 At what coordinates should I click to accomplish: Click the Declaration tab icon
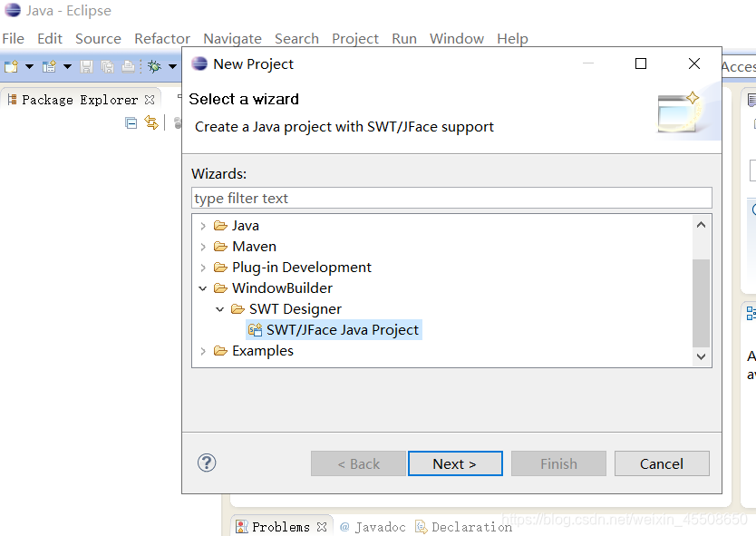pos(422,527)
